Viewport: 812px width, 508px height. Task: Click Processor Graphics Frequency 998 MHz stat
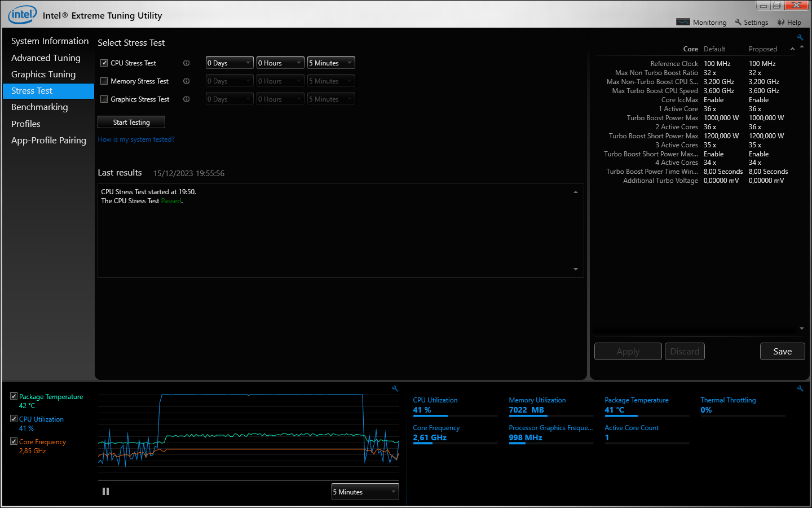(x=551, y=433)
